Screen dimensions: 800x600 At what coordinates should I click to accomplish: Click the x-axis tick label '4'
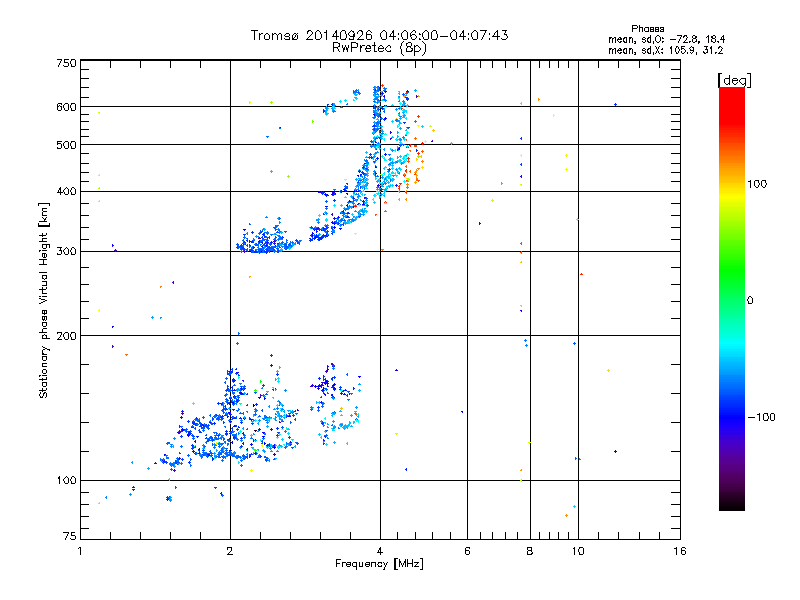pyautogui.click(x=380, y=551)
